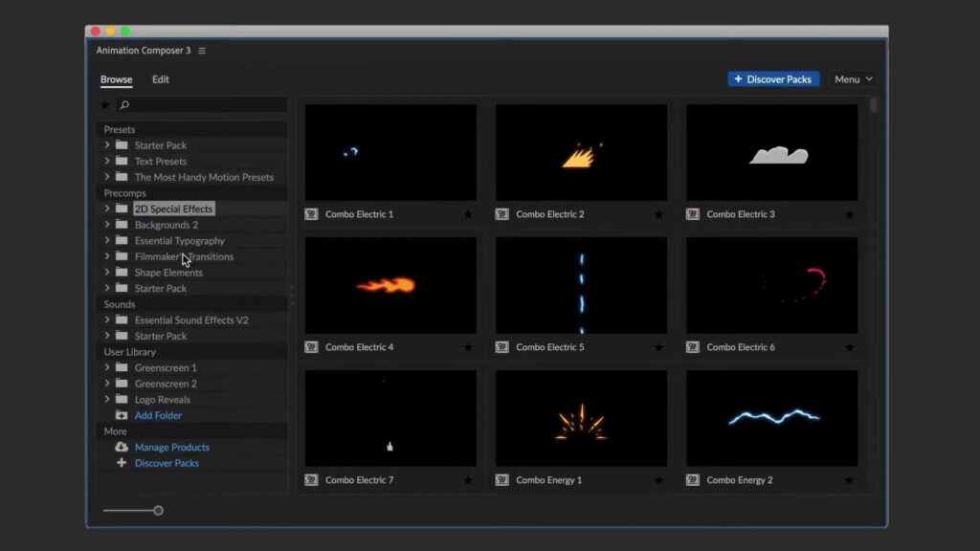The image size is (980, 551).
Task: Open the Combo Energy 1 preset thumbnail
Action: click(581, 416)
